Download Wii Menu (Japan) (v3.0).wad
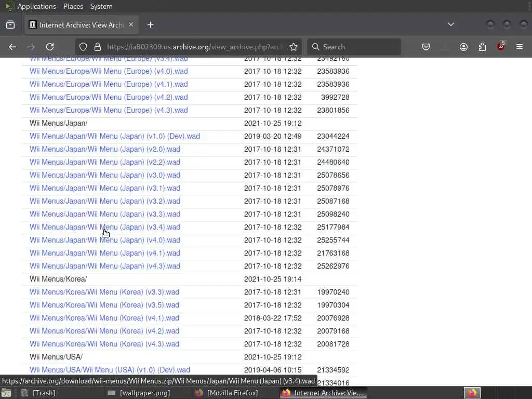The width and height of the screenshot is (532, 399). click(105, 175)
